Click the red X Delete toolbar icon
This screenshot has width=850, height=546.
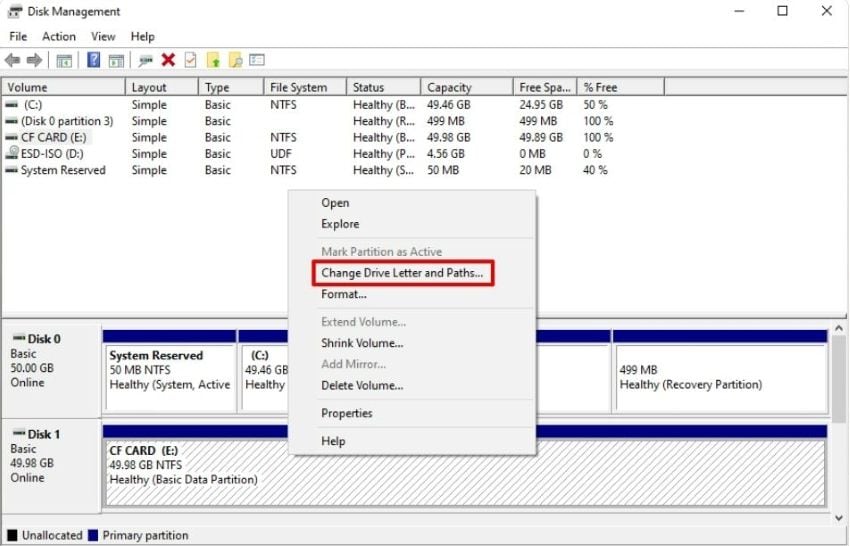click(169, 60)
